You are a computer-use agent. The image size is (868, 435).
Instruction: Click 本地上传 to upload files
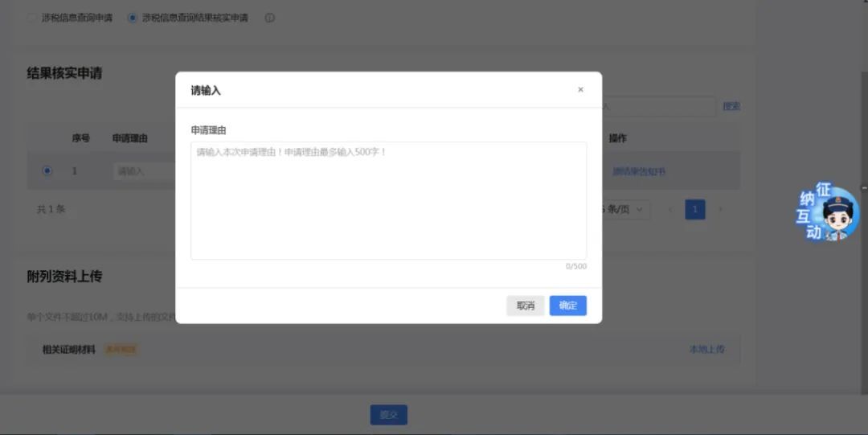click(x=706, y=349)
